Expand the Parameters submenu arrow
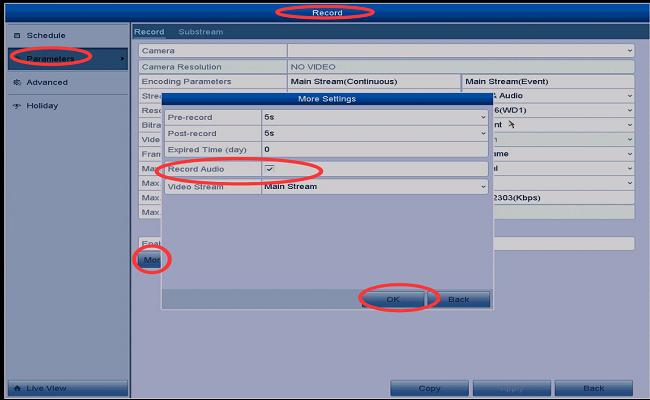650x400 pixels. [122, 59]
